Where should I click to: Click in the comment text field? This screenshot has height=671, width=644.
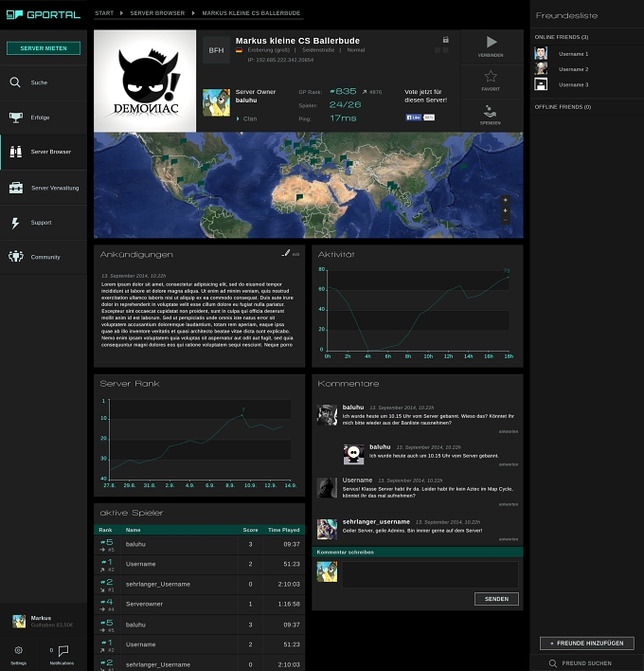430,574
